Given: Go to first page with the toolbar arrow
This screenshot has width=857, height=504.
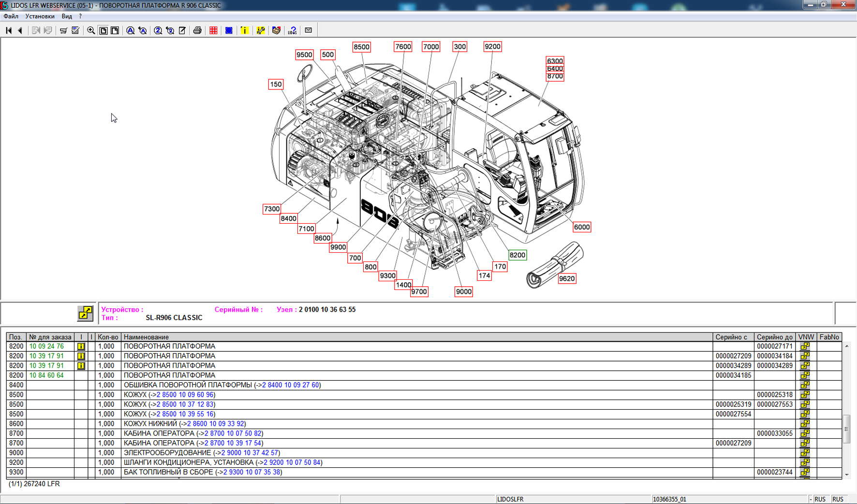Looking at the screenshot, I should [x=9, y=30].
